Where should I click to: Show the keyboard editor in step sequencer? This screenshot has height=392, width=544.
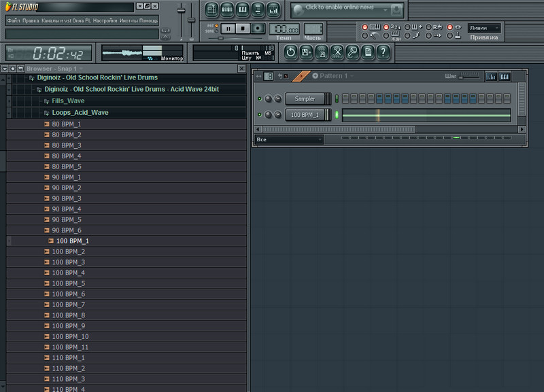click(x=504, y=76)
